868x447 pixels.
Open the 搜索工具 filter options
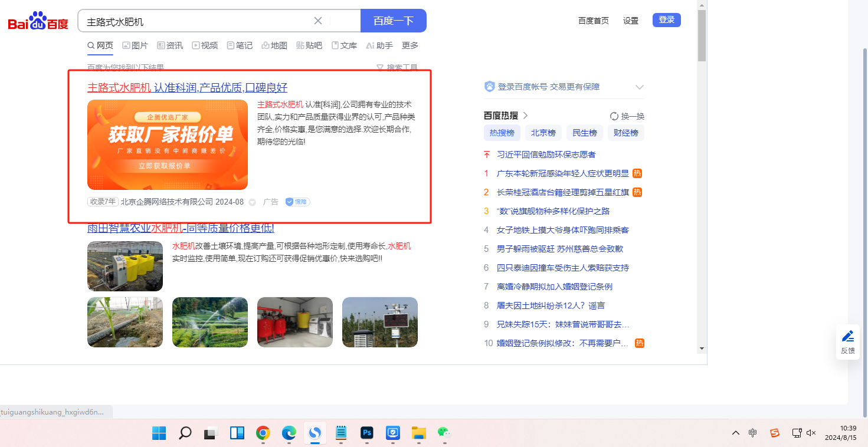(397, 68)
